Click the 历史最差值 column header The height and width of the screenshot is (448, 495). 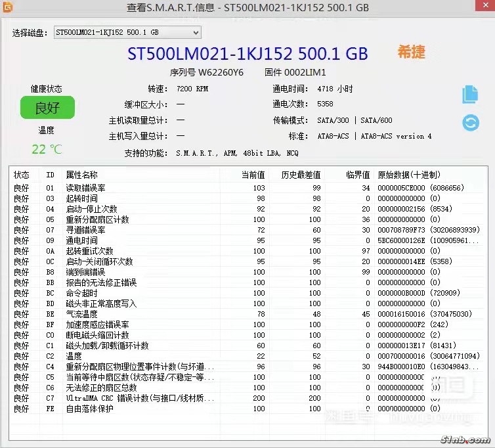point(301,175)
